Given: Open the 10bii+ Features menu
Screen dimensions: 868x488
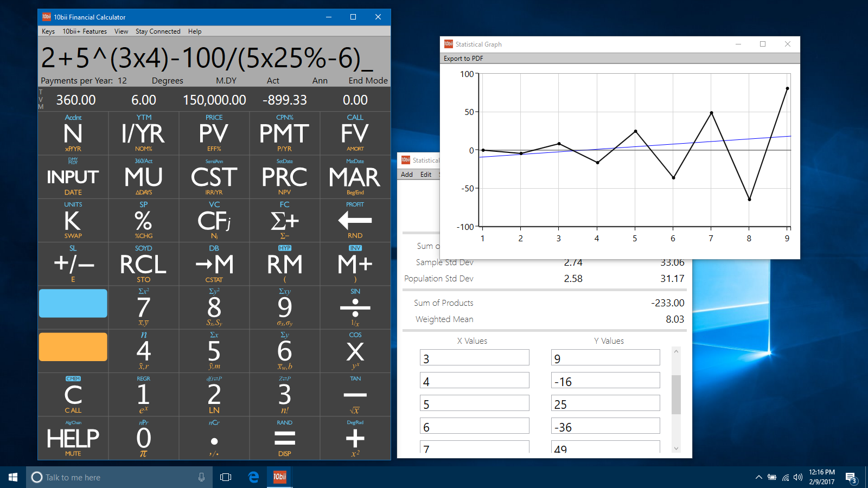Looking at the screenshot, I should point(84,31).
